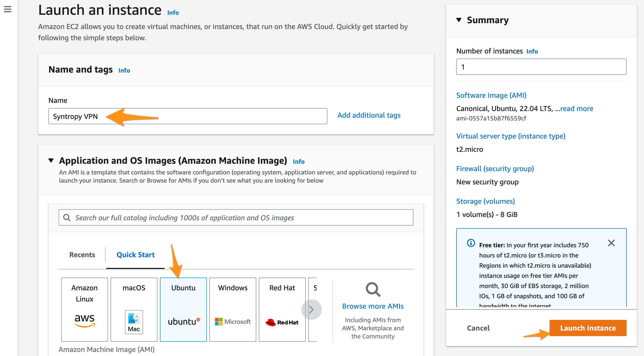Select the Windows AMI tile
644x356 pixels.
(x=233, y=309)
